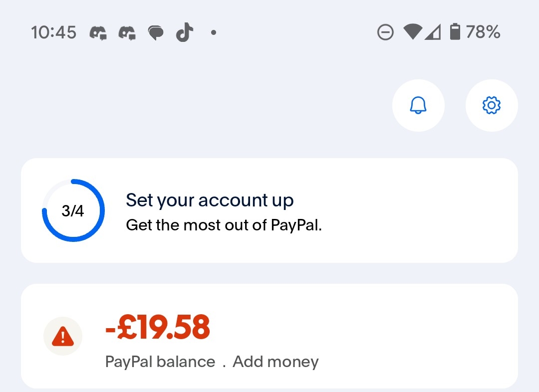Tap the "Add money" link
The image size is (539, 392).
point(275,362)
